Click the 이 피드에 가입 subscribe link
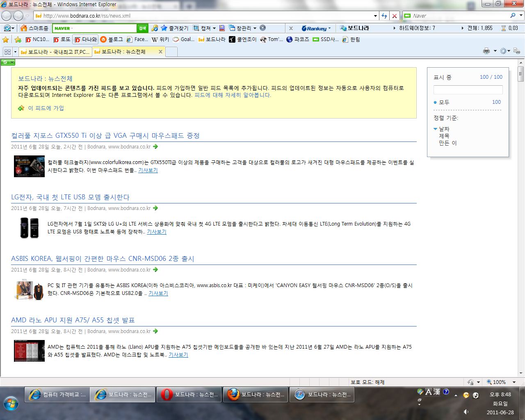This screenshot has width=525, height=420. (x=46, y=108)
